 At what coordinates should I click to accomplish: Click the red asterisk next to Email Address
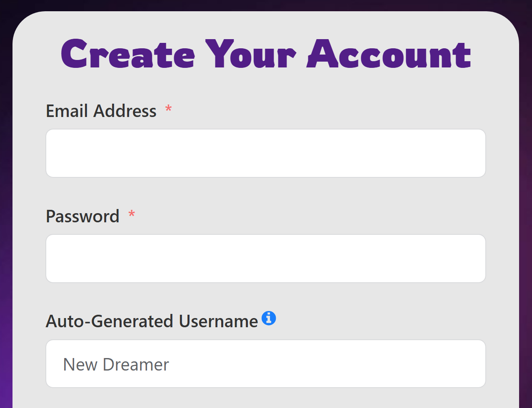click(168, 110)
